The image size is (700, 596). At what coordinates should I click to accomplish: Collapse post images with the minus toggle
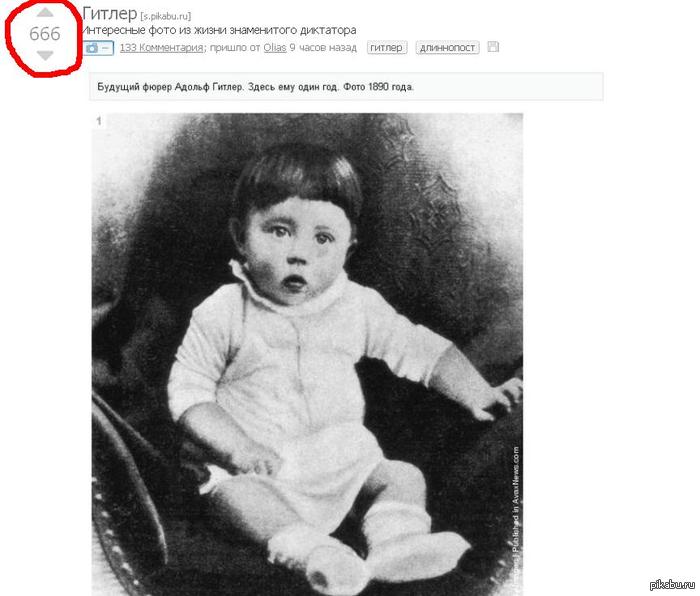click(x=106, y=48)
